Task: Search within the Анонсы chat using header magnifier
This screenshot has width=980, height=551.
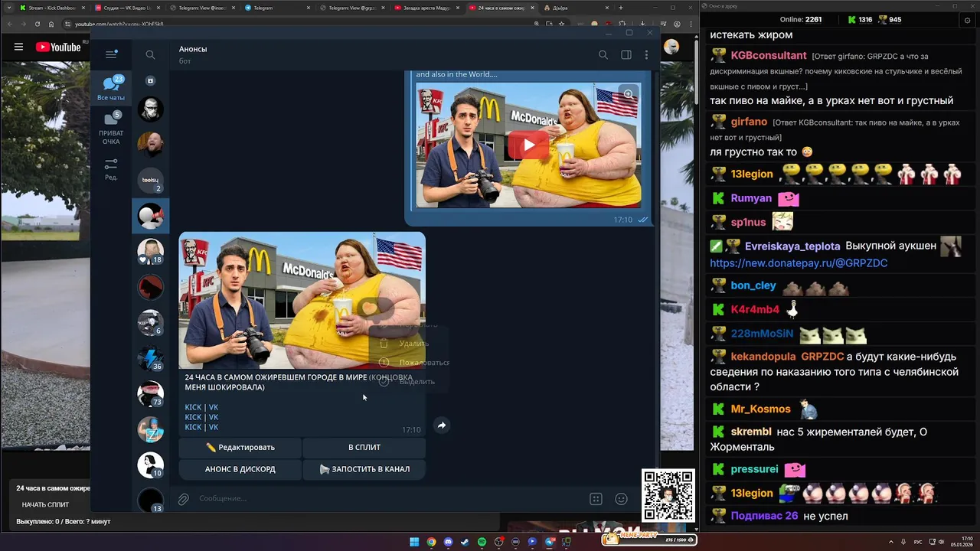Action: click(603, 55)
